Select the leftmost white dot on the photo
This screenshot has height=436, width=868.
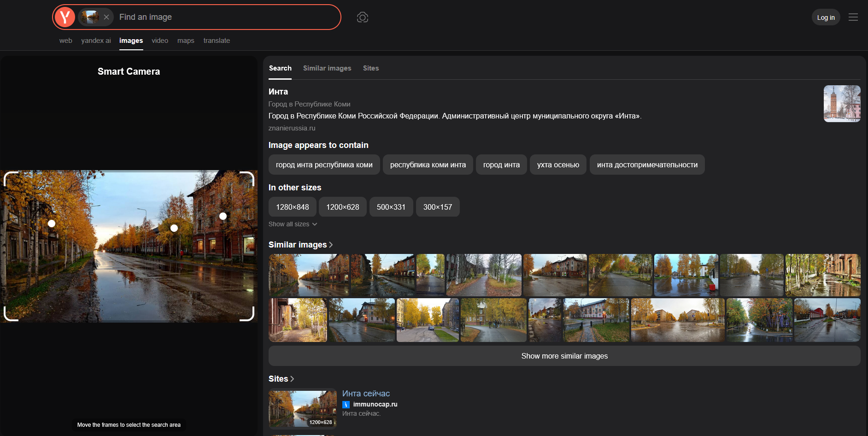[52, 224]
